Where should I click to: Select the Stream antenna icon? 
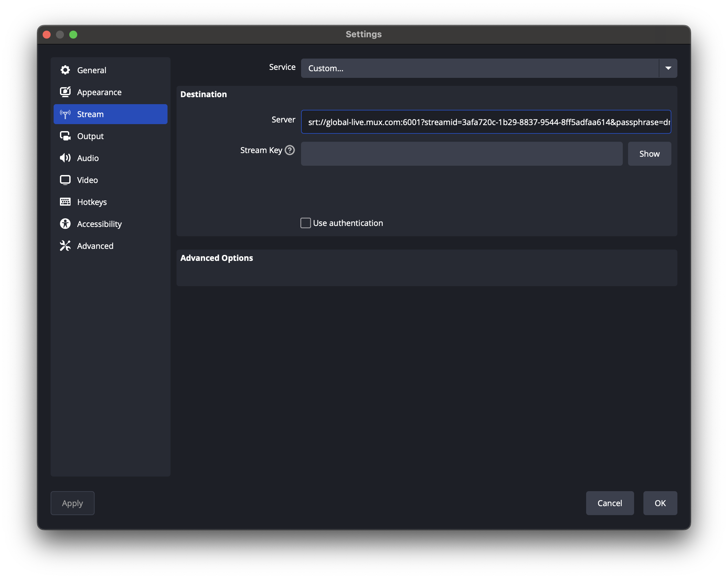pyautogui.click(x=65, y=114)
